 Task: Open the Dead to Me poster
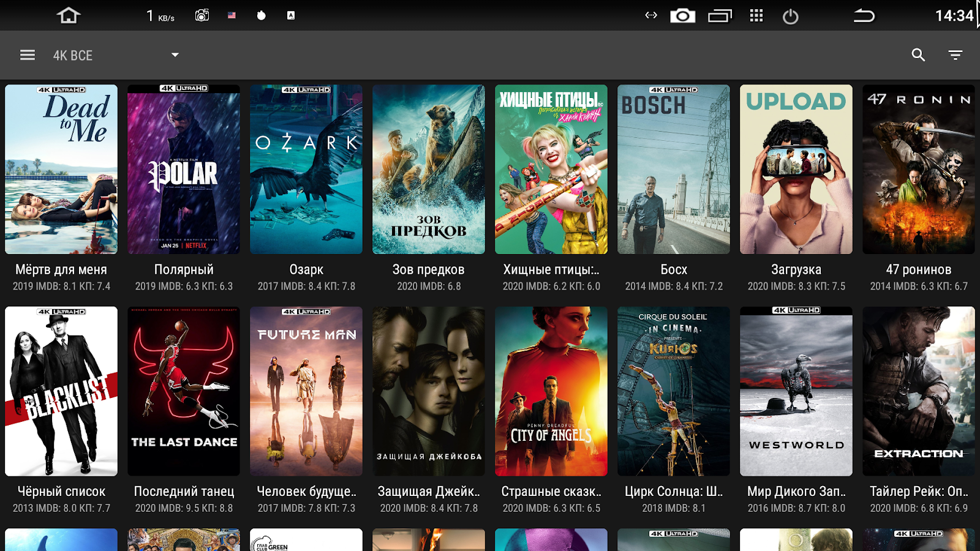[x=61, y=170]
